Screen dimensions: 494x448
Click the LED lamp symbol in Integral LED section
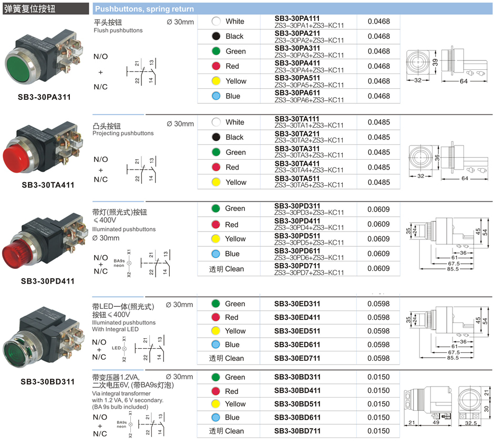tap(125, 348)
